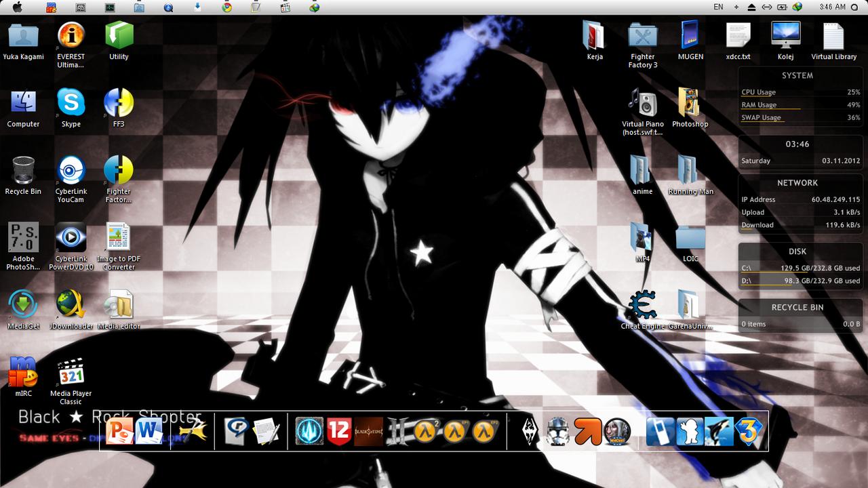This screenshot has height=488, width=868.
Task: Launch JDownloader from the desktop
Action: (x=71, y=305)
